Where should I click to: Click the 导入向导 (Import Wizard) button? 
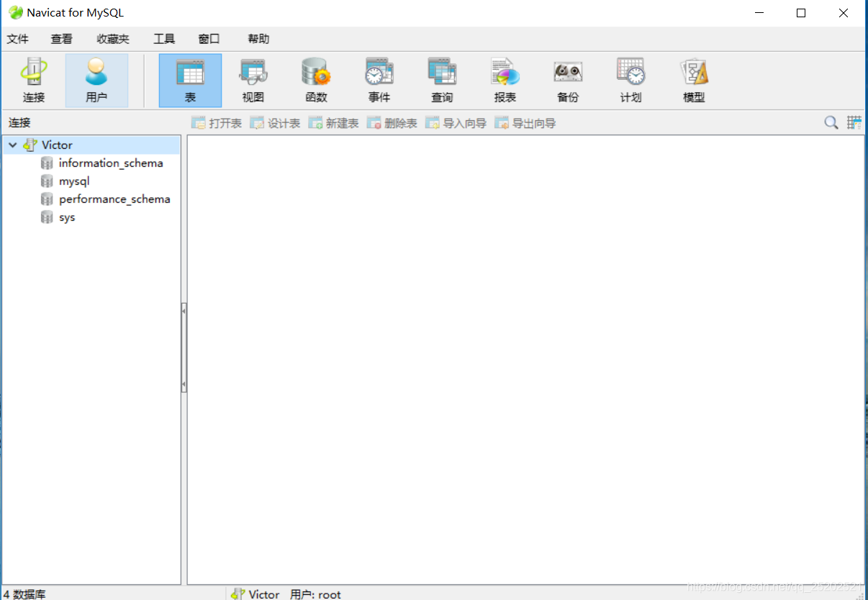[456, 123]
